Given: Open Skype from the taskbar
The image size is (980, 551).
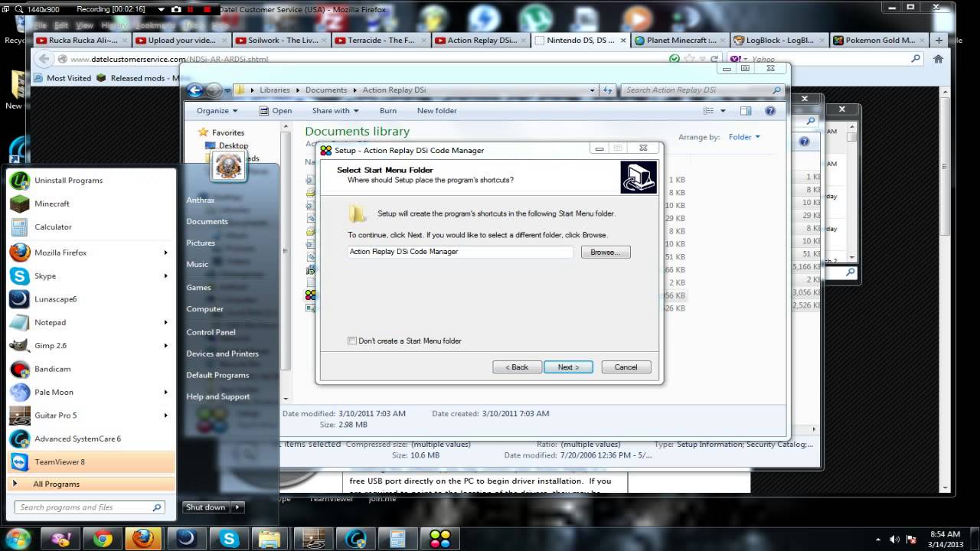Looking at the screenshot, I should tap(229, 539).
